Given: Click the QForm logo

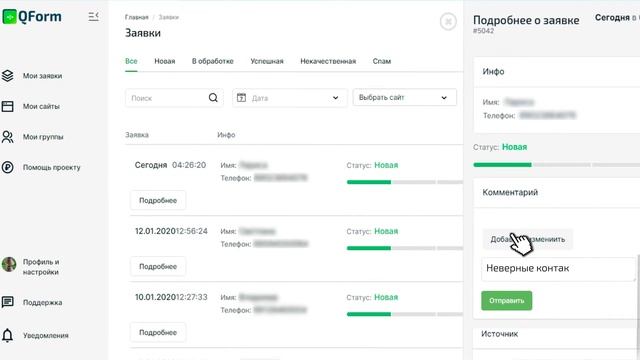Looking at the screenshot, I should tap(32, 17).
